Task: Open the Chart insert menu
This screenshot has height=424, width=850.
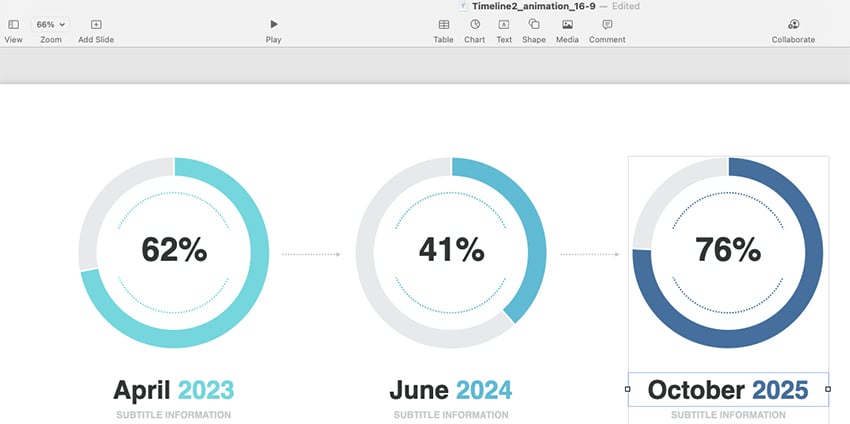Action: 475,24
